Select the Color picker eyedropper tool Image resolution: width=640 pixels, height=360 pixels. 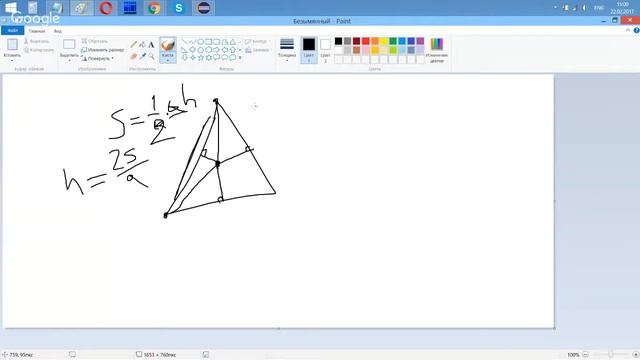(x=142, y=56)
